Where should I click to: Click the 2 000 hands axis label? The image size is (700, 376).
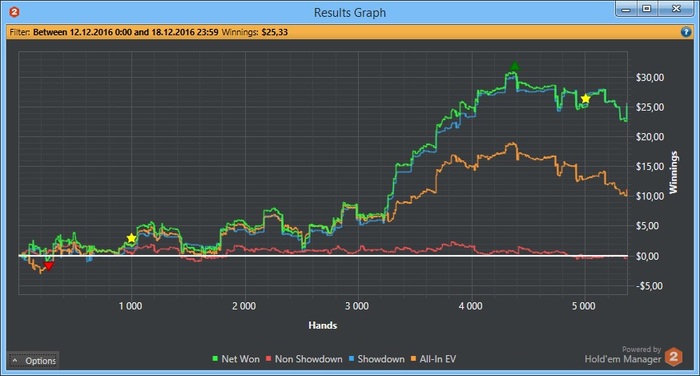coord(244,306)
